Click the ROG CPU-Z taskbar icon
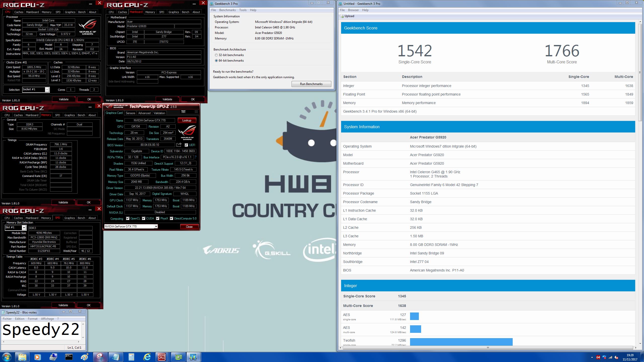 tap(162, 357)
